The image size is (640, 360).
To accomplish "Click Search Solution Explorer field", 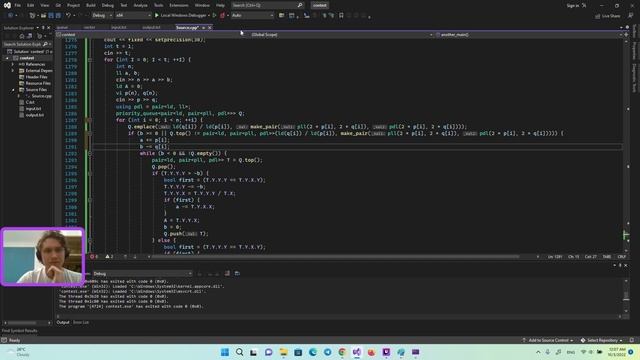I will coord(27,44).
